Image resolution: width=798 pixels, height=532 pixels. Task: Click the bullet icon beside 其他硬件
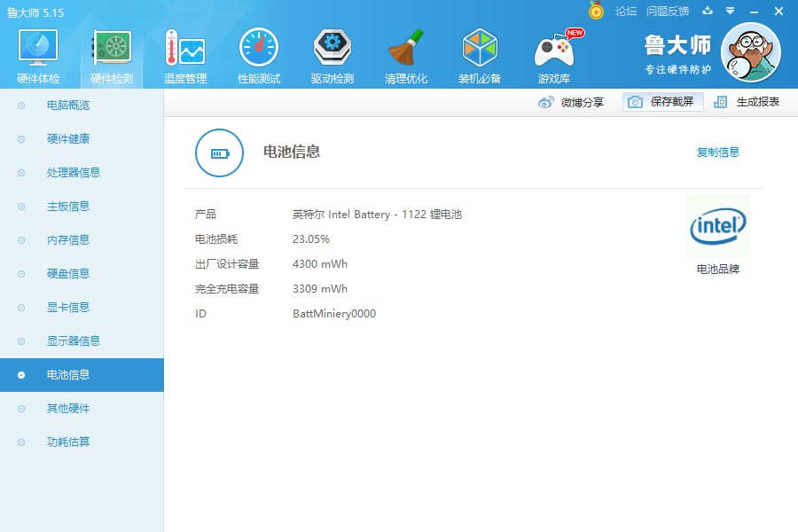(21, 408)
